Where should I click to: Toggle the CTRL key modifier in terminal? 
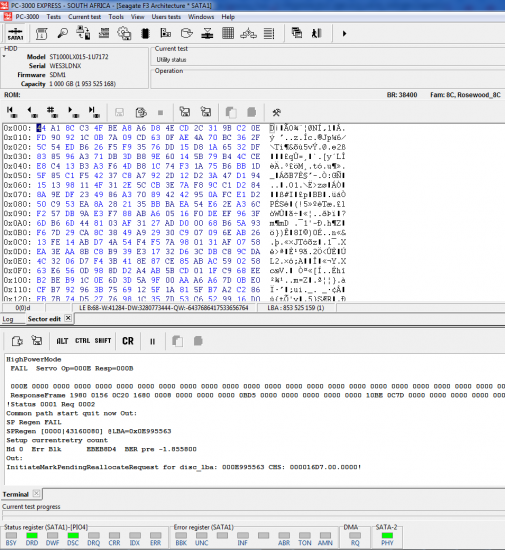coord(82,341)
